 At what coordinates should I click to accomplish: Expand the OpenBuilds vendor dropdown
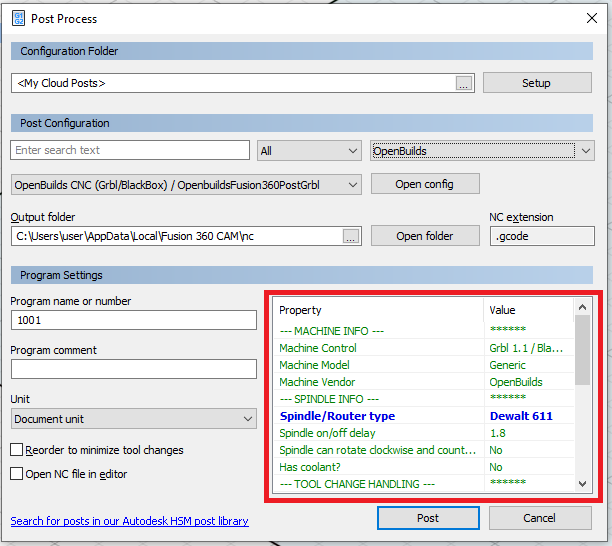click(482, 151)
